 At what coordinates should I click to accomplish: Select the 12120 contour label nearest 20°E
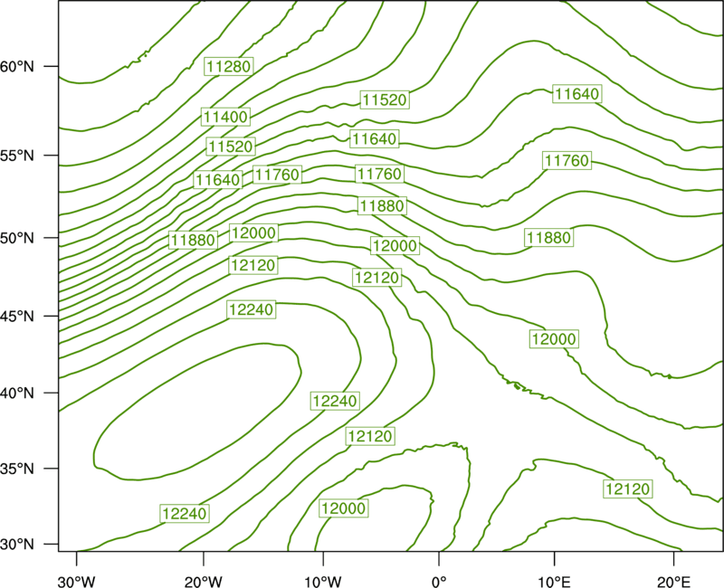628,488
